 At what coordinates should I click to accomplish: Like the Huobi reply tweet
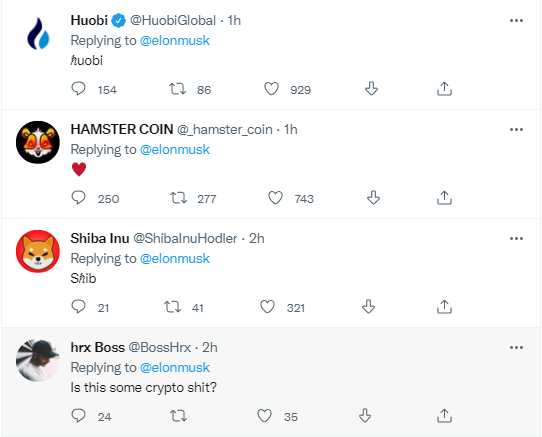pos(271,89)
